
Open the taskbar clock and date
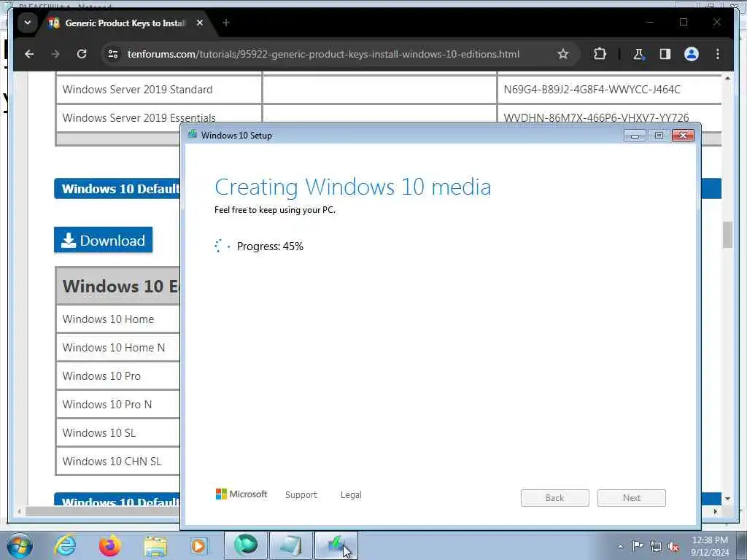click(x=710, y=546)
